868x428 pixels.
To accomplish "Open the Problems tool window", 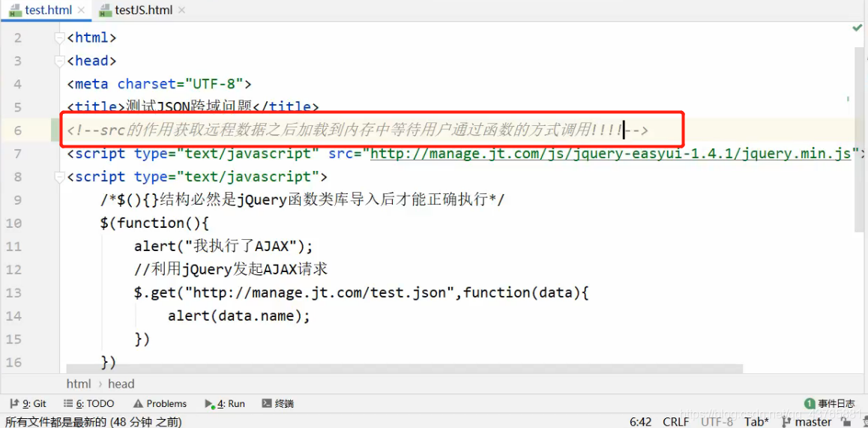I will tap(160, 403).
